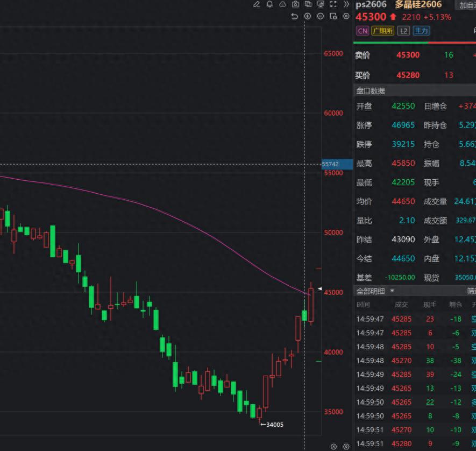Select the 14:59:49 trade with 39 lots

(415, 375)
